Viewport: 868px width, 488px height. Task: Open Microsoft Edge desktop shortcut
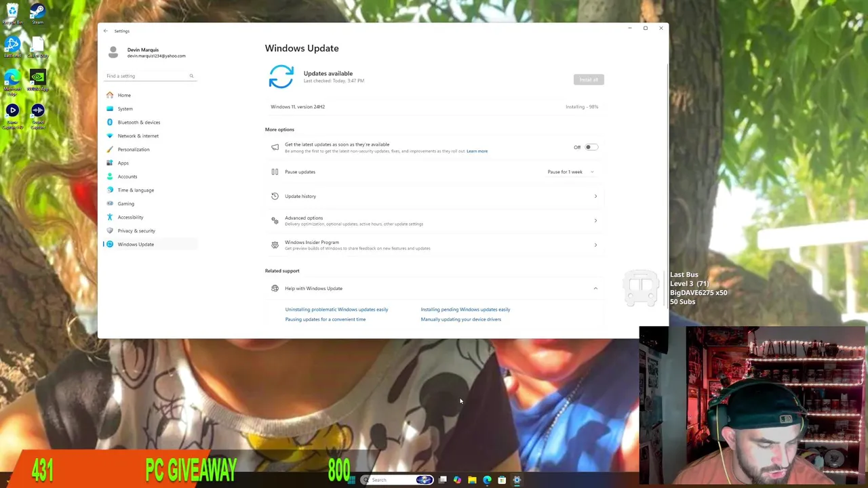12,81
